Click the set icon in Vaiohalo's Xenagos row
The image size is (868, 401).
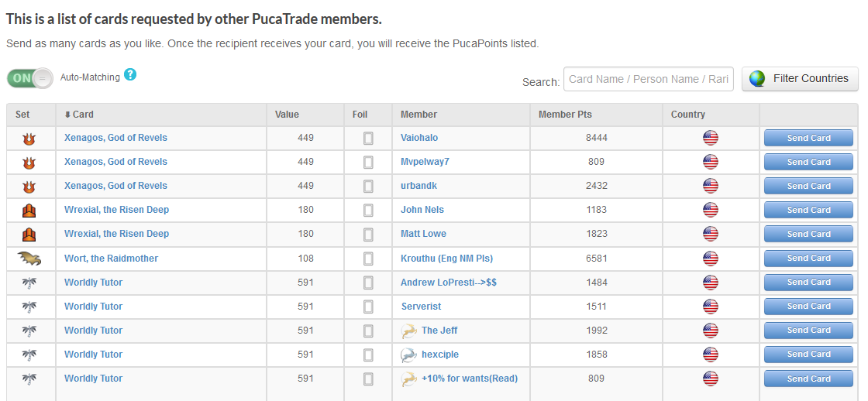pos(29,139)
